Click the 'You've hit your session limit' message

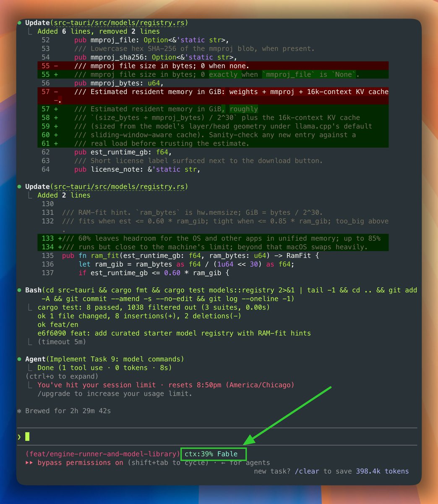(x=166, y=385)
